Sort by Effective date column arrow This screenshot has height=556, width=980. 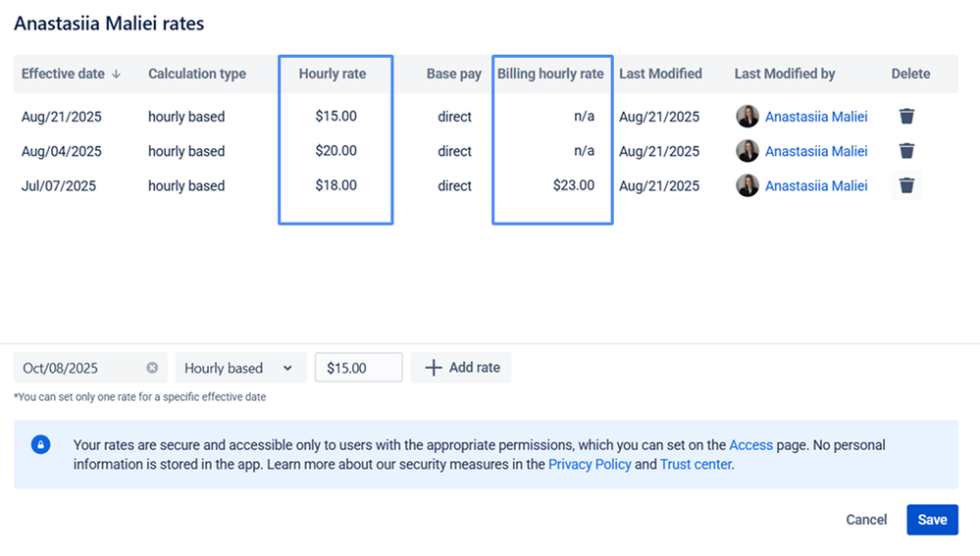117,74
